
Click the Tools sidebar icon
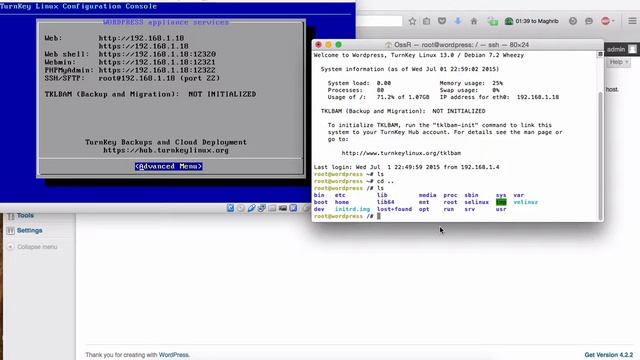(11, 216)
